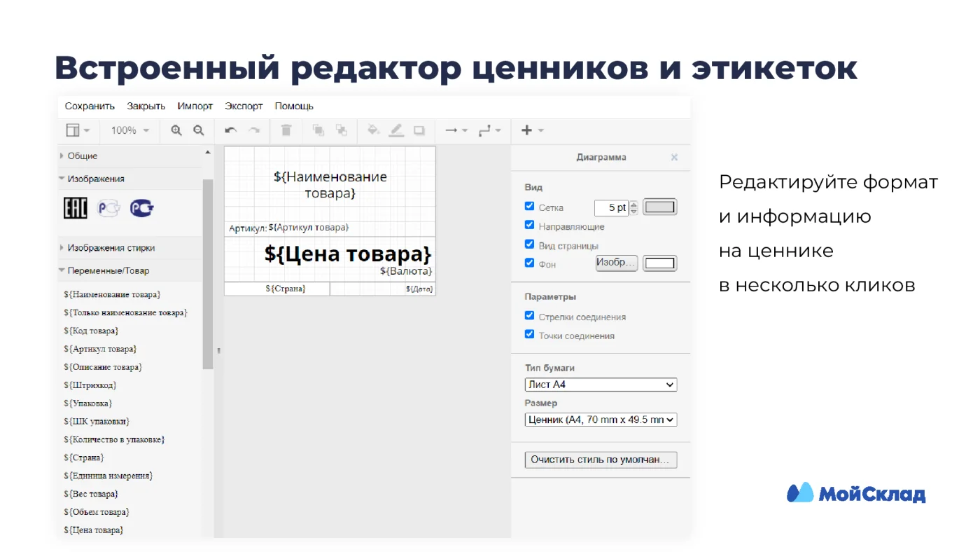Toggle the Направляющие checkbox
The height and width of the screenshot is (552, 980).
529,226
